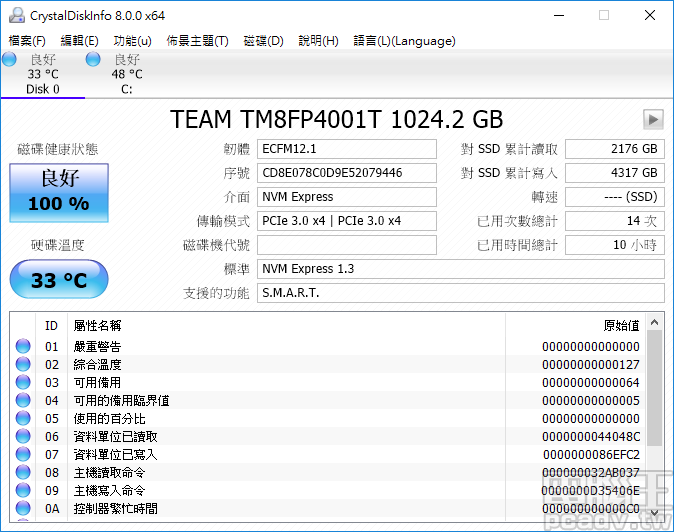The height and width of the screenshot is (532, 674).
Task: Click the 33 °C temperature button
Action: coord(59,280)
